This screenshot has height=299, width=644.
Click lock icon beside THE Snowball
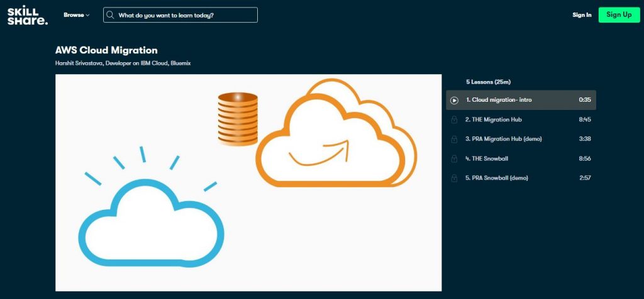(x=454, y=158)
